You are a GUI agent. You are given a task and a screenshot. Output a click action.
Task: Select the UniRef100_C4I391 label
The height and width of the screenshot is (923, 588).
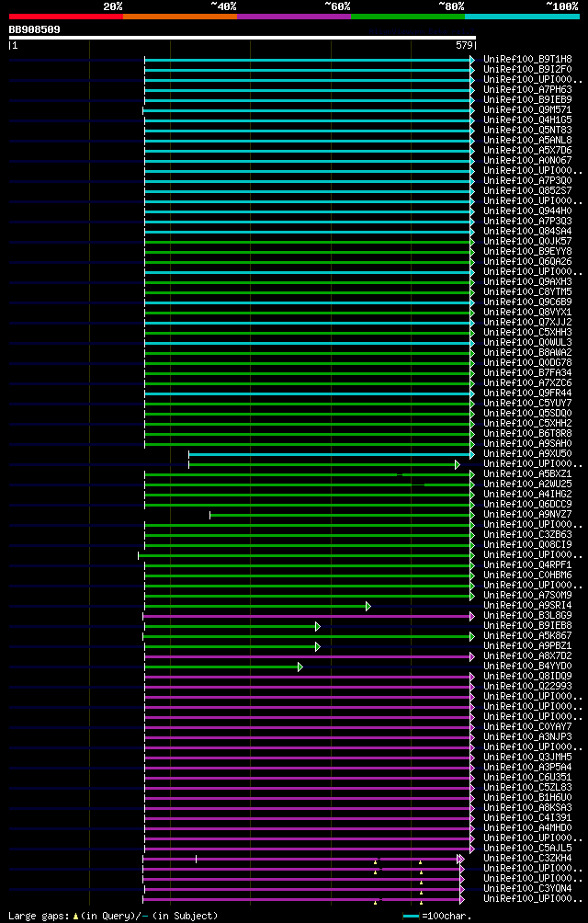point(527,817)
